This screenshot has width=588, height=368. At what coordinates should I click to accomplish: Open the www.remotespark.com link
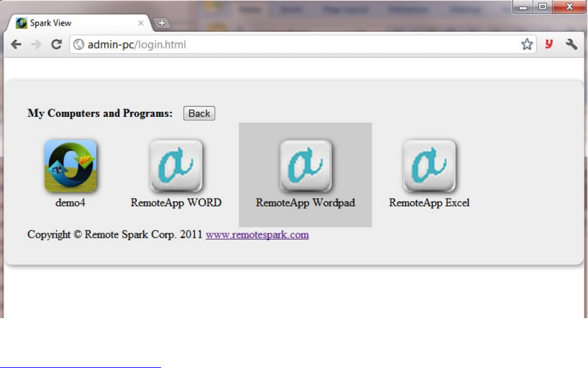point(257,234)
